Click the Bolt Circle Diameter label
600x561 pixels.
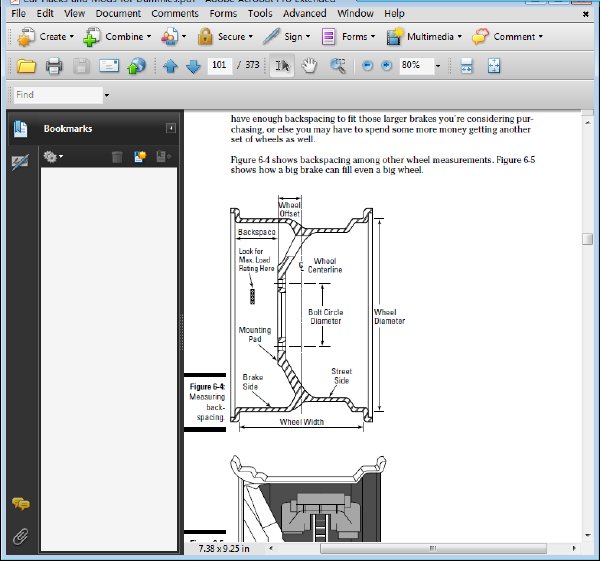tap(326, 316)
